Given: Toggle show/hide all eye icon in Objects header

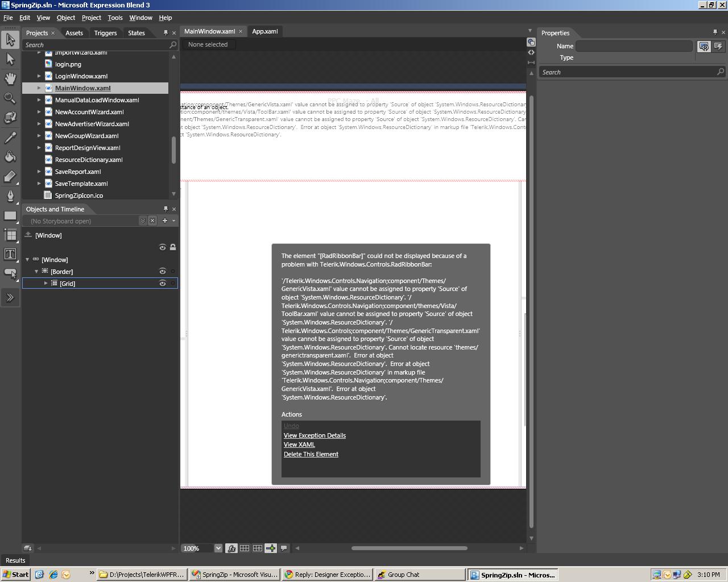Looking at the screenshot, I should pos(163,247).
